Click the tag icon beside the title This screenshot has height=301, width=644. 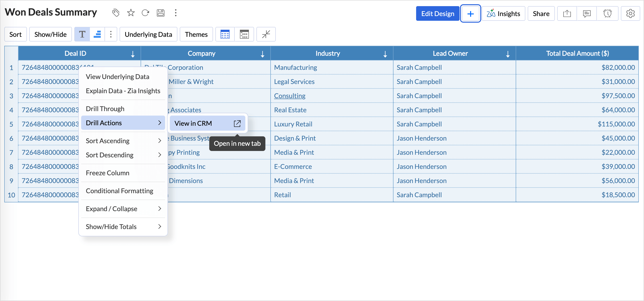coord(116,13)
